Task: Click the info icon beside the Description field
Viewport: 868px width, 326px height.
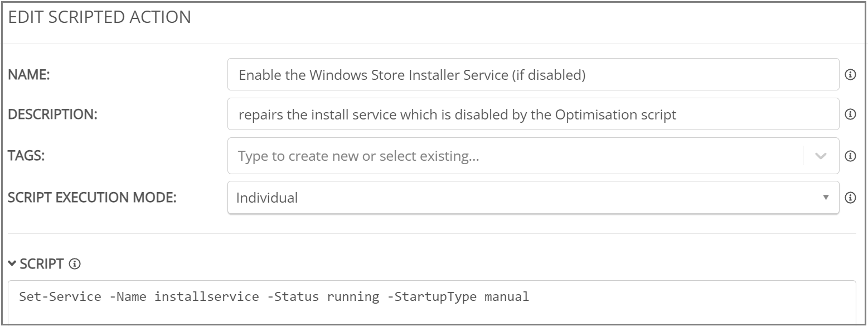Action: [x=850, y=114]
